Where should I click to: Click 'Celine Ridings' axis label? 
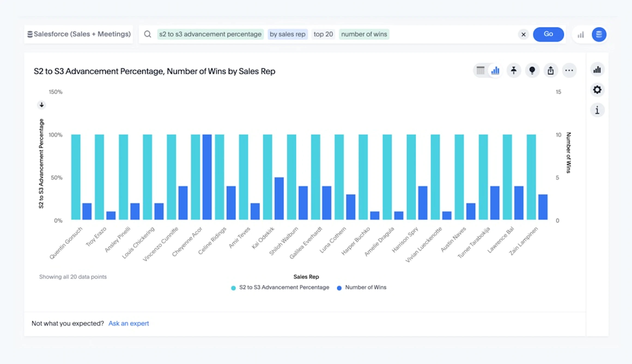(212, 241)
